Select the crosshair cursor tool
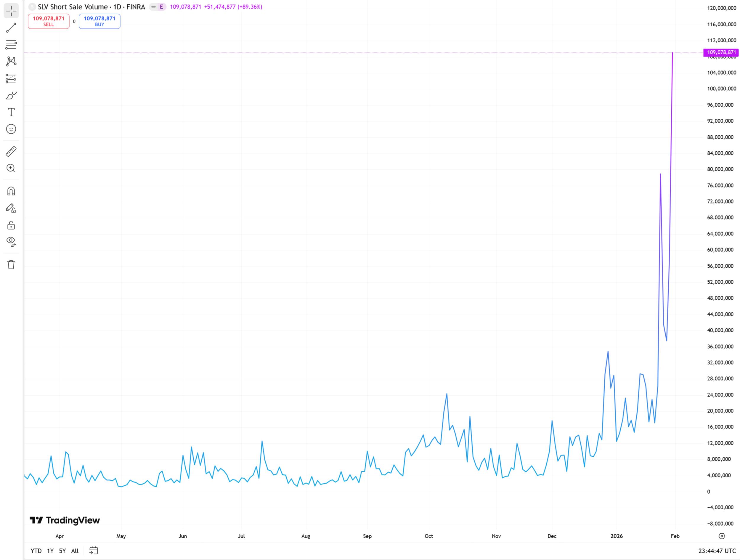This screenshot has height=560, width=740. [11, 11]
